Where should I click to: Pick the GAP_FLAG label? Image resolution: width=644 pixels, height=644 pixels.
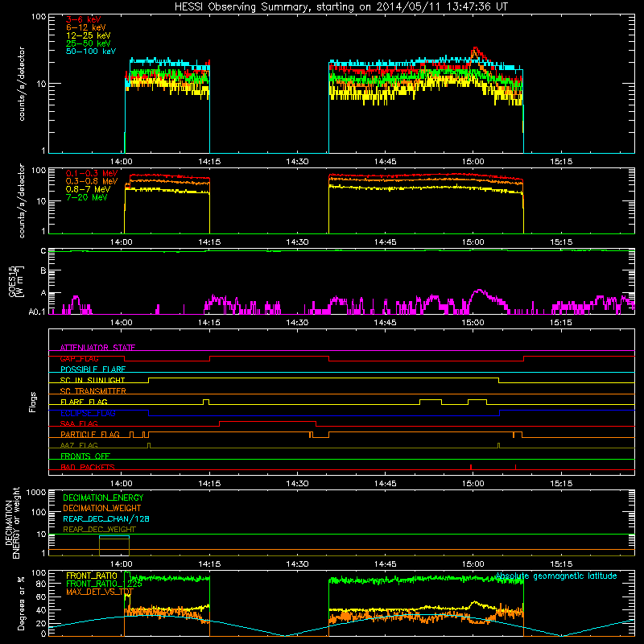(x=79, y=358)
